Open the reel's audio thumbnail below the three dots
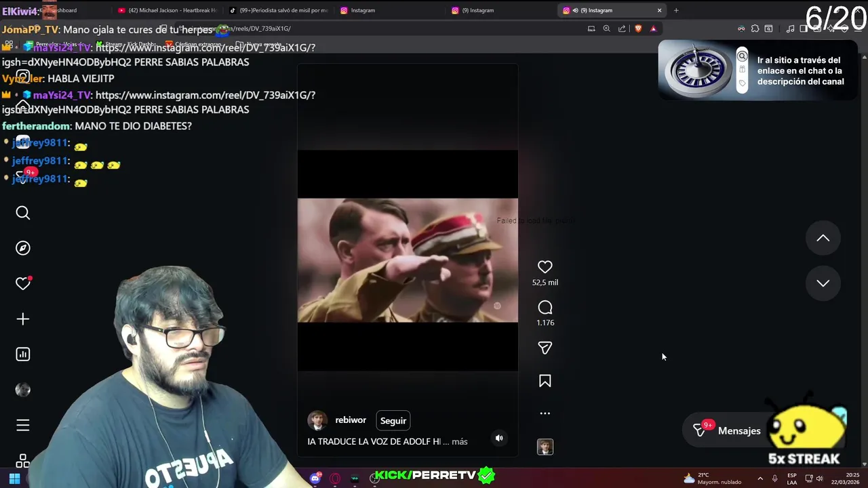868x488 pixels. pos(545,447)
